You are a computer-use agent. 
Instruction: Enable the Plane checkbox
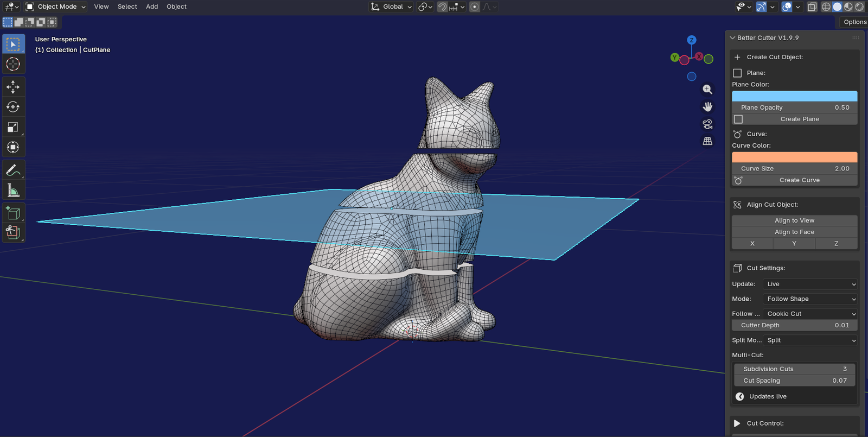(737, 73)
